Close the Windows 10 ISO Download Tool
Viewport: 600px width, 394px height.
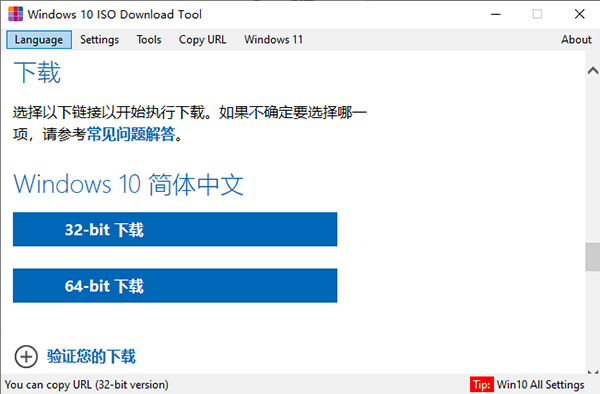coord(579,15)
